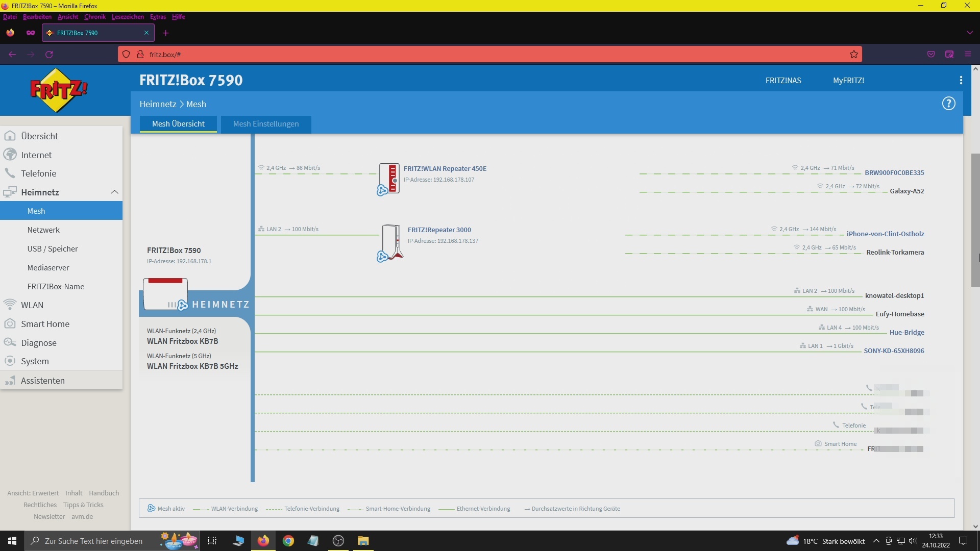Select the Mesh Übersicht tab
The image size is (980, 551).
[x=178, y=124]
